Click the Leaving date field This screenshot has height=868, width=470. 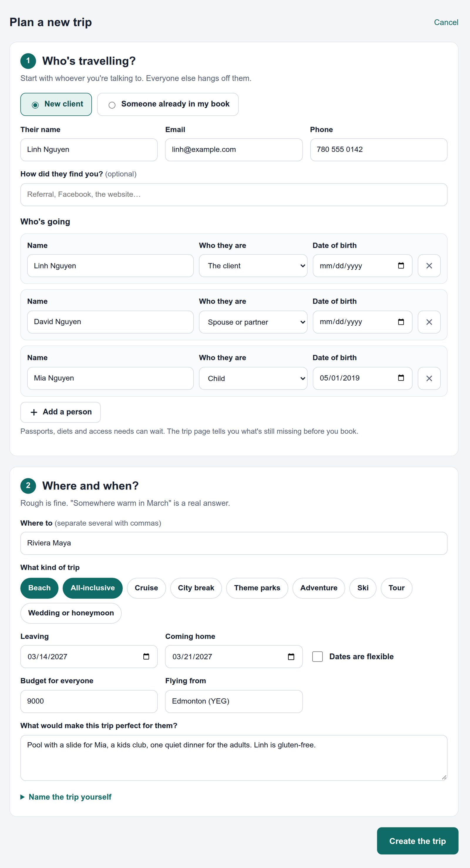pos(89,656)
